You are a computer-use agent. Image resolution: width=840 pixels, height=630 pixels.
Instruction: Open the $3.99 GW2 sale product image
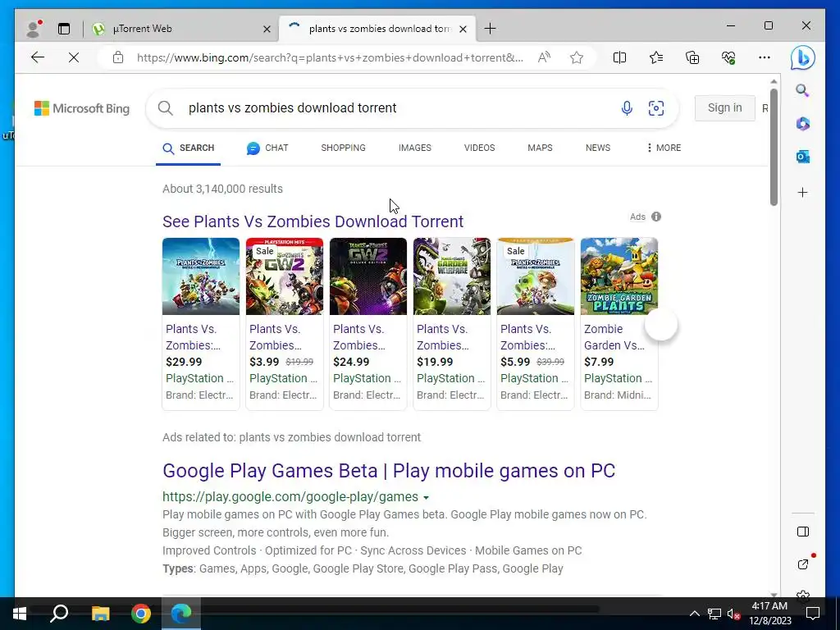point(285,276)
